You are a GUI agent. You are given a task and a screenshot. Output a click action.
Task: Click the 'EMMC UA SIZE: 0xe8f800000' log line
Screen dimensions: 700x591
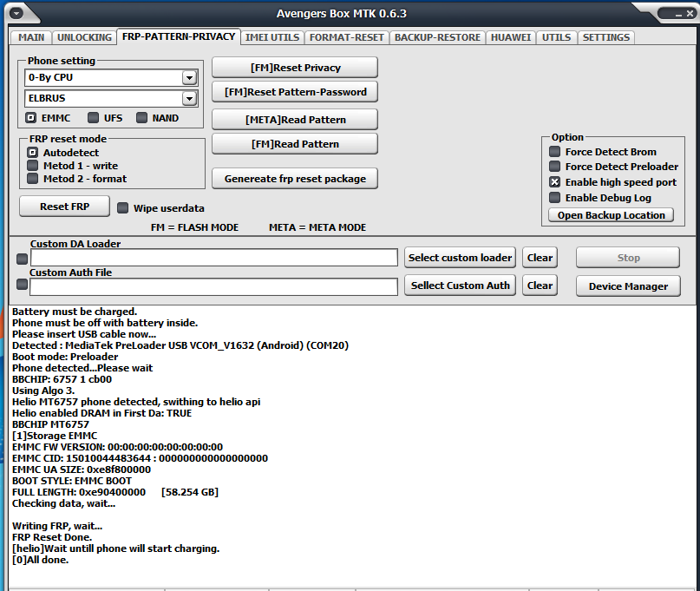click(x=82, y=470)
